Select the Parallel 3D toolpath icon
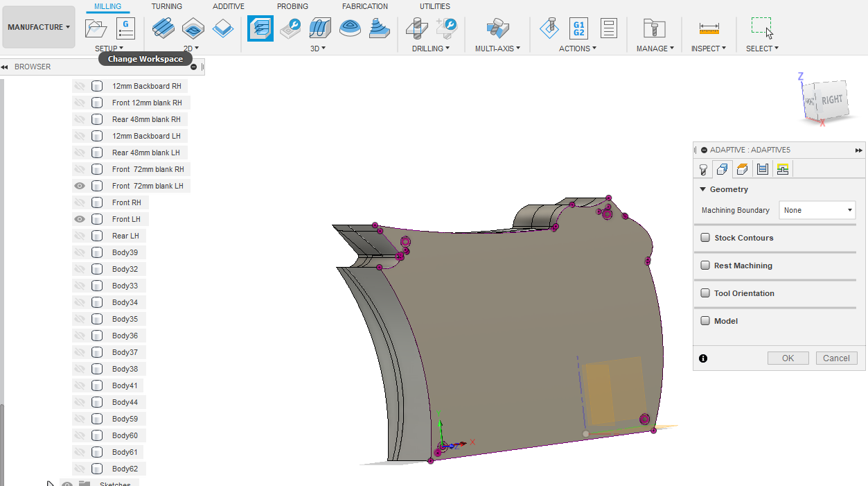This screenshot has width=868, height=486. click(x=320, y=28)
